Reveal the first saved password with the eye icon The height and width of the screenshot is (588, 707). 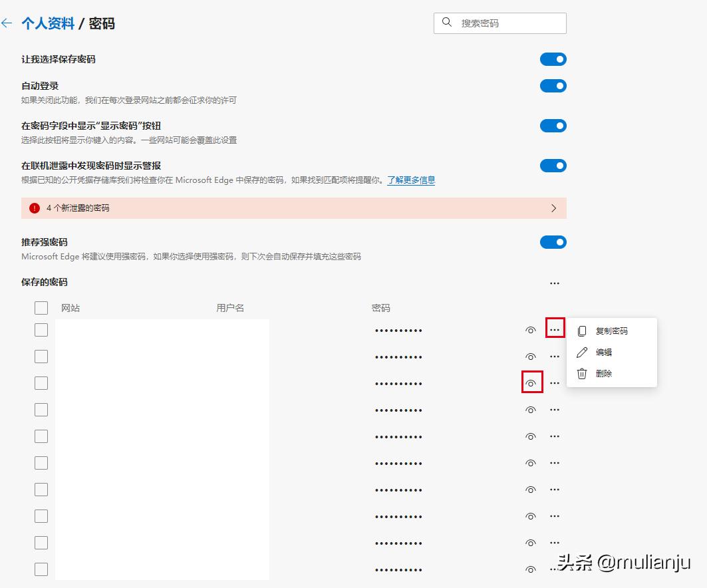click(530, 329)
